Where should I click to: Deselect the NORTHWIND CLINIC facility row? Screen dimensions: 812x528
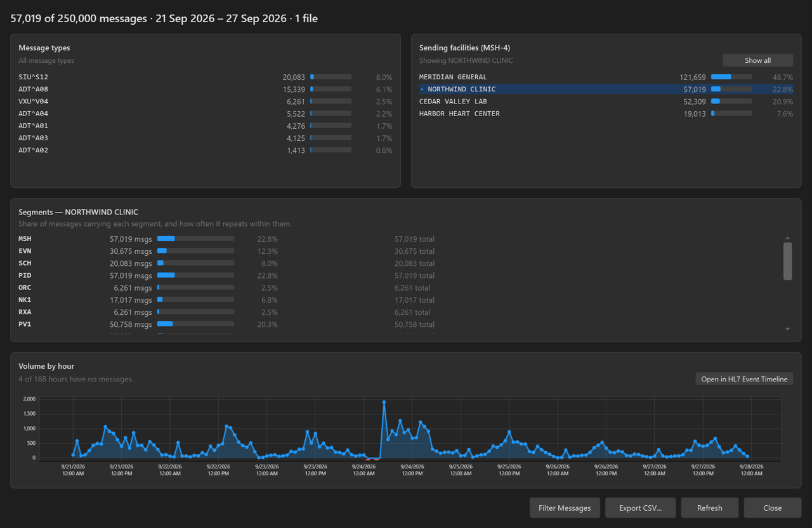coord(606,89)
